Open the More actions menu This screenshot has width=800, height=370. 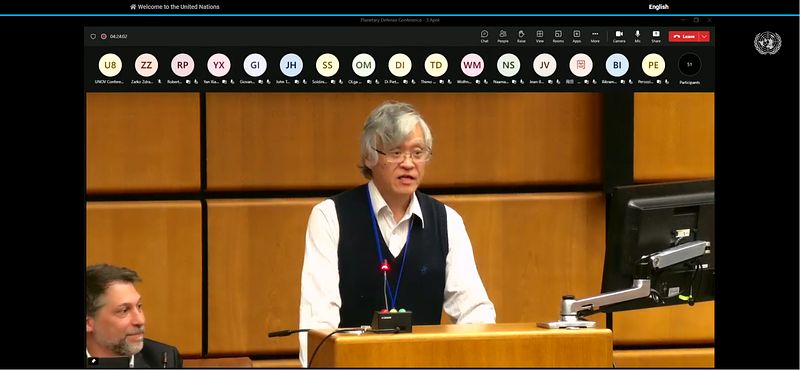pos(595,36)
